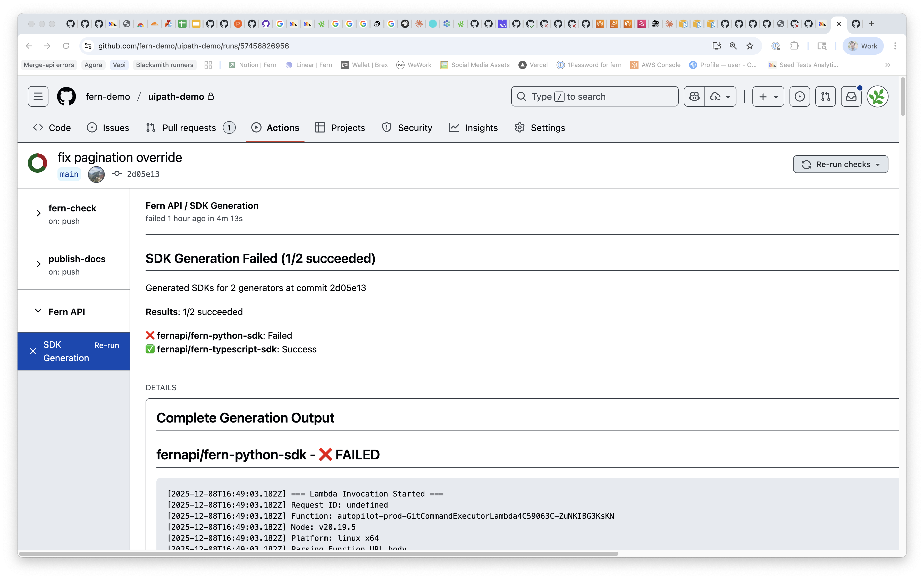Open the main branch link
The height and width of the screenshot is (579, 924).
click(69, 174)
